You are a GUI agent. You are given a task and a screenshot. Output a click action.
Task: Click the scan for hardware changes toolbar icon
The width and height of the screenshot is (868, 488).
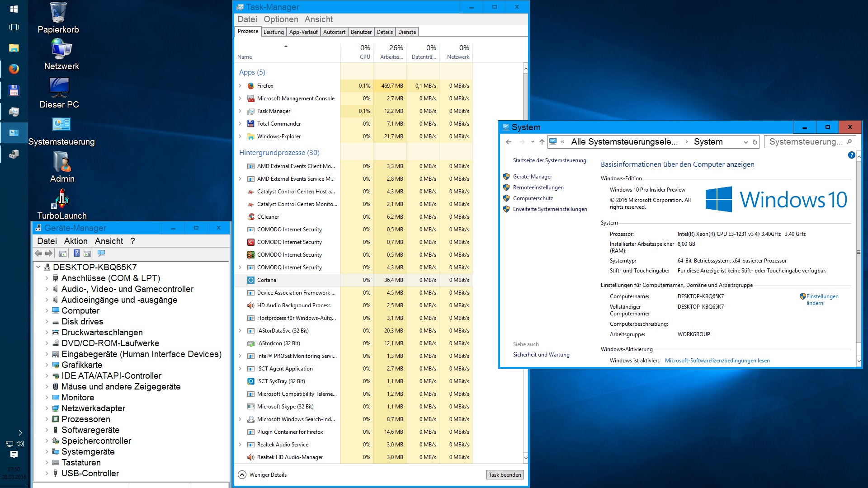pyautogui.click(x=101, y=253)
